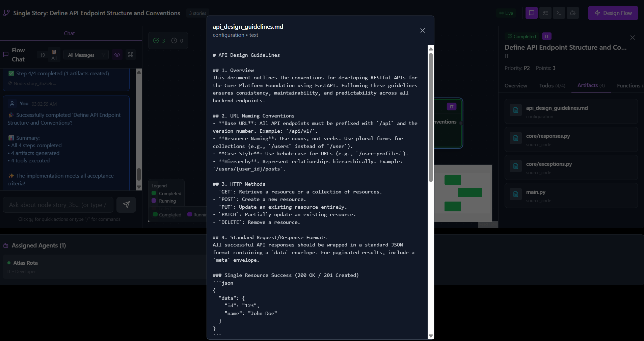Toggle the eye visibility button in chat header

pyautogui.click(x=117, y=55)
